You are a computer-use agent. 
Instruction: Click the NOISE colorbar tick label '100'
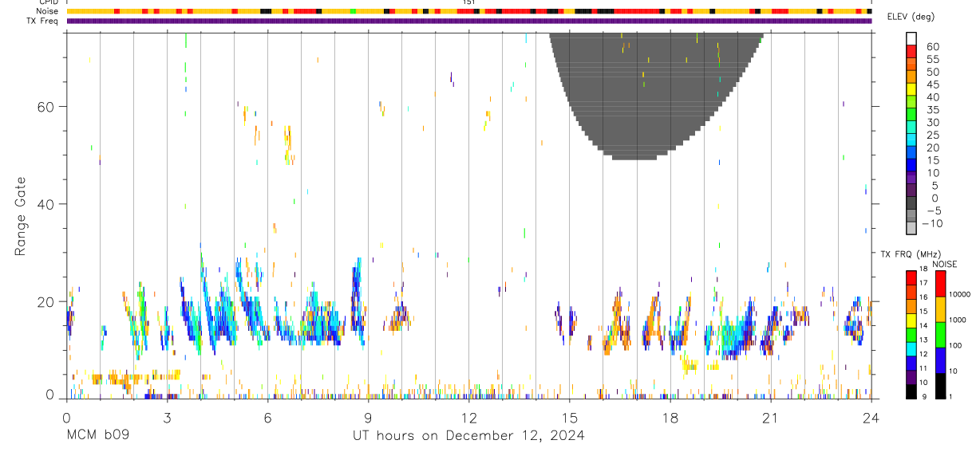point(954,345)
